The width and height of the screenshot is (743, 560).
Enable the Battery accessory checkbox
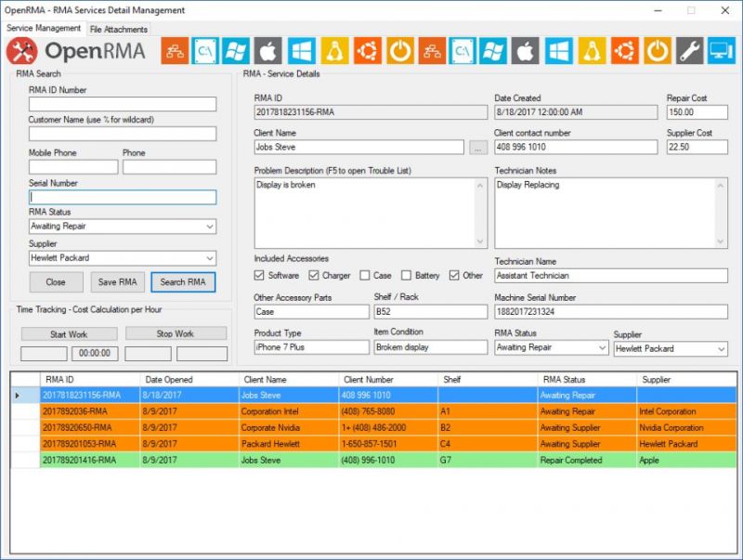tap(406, 275)
